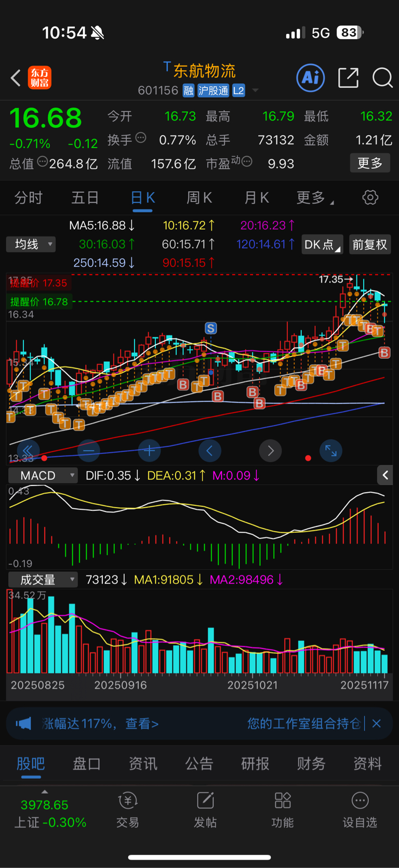The image size is (399, 868).
Task: Open 盘口 tab
Action: point(87,764)
